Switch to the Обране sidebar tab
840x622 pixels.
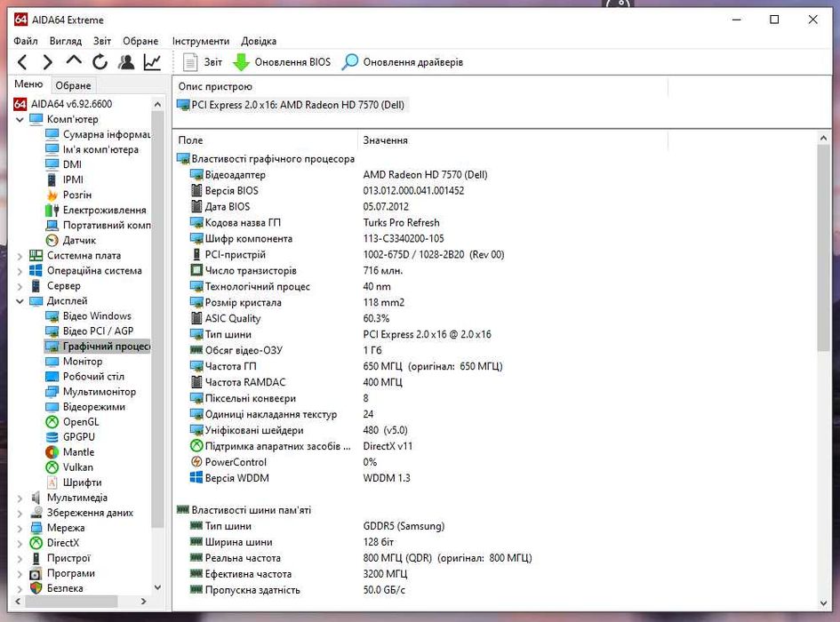click(x=74, y=85)
